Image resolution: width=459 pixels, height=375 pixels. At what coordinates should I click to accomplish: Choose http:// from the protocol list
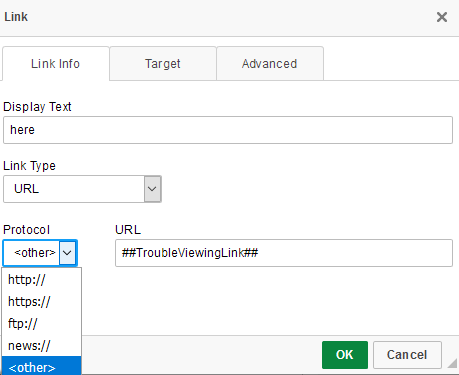click(x=42, y=279)
